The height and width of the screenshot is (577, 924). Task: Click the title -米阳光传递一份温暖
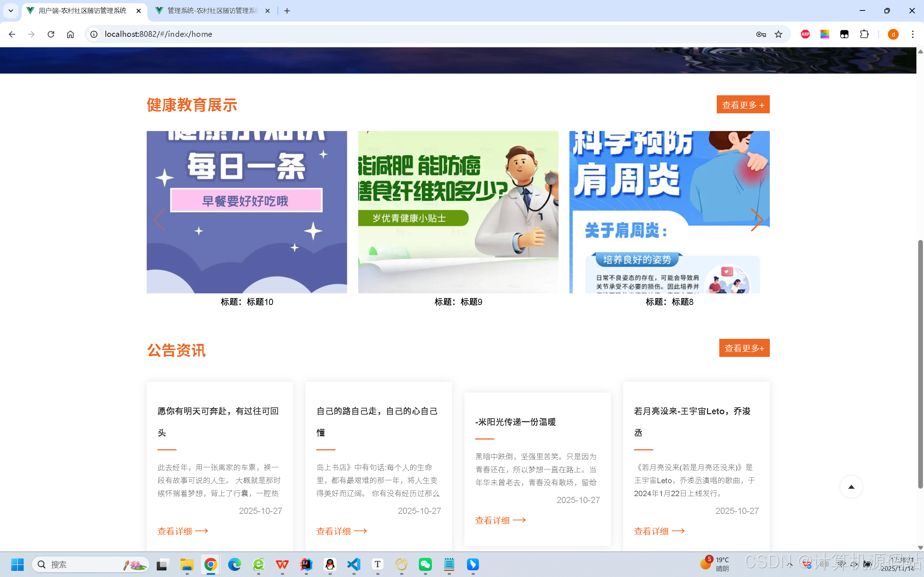[x=516, y=422]
